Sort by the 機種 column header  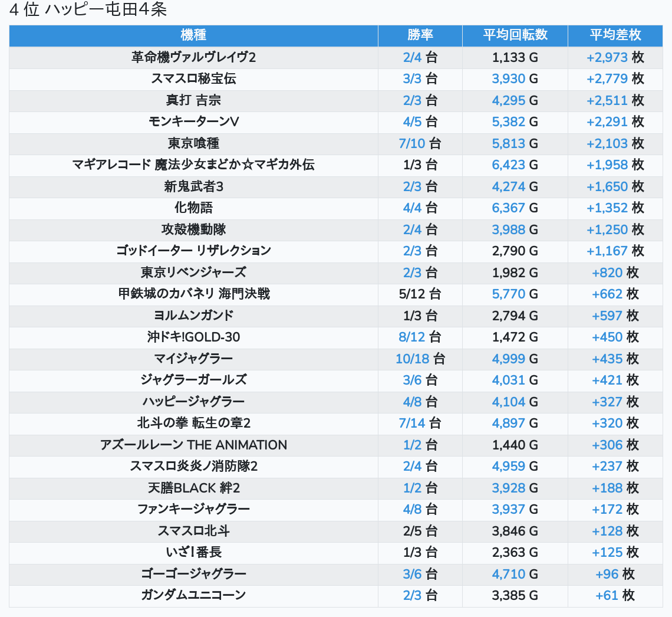tap(193, 35)
